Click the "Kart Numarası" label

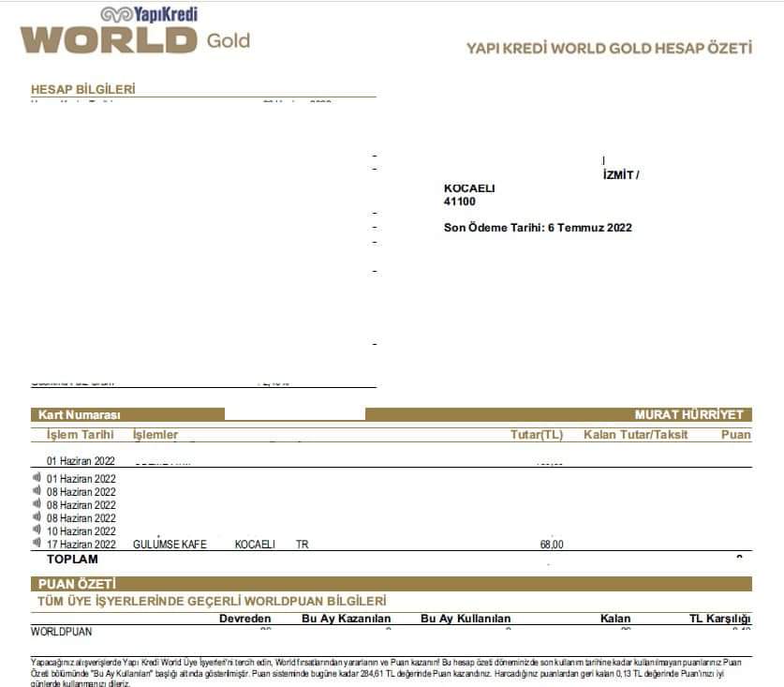pos(80,415)
